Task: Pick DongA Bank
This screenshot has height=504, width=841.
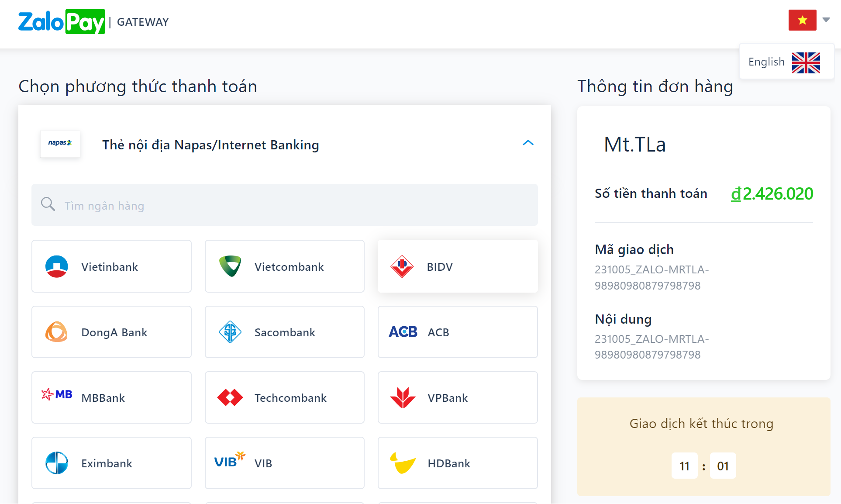Action: click(x=111, y=332)
